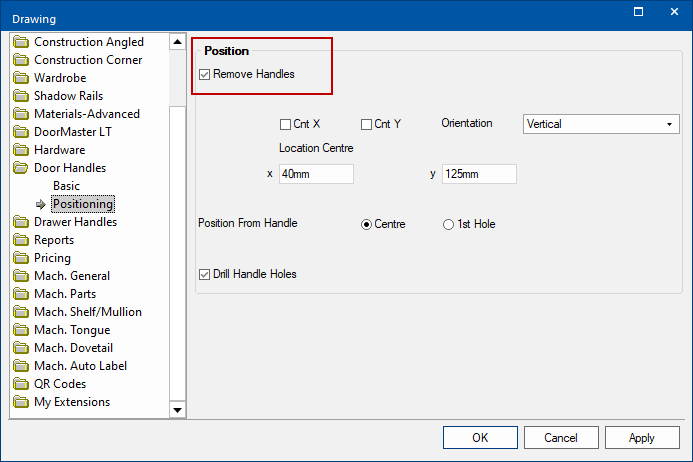Viewport: 693px width, 462px height.
Task: Click the QR Codes folder icon
Action: tap(22, 384)
